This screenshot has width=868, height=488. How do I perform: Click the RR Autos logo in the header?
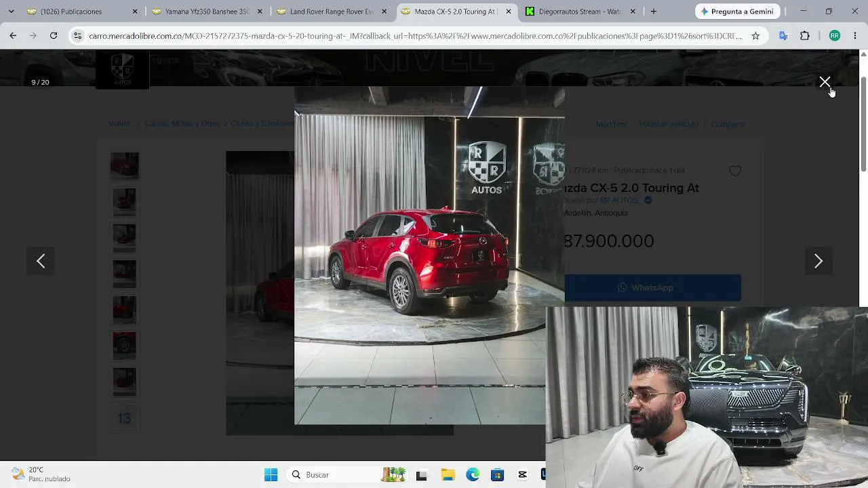(x=122, y=70)
